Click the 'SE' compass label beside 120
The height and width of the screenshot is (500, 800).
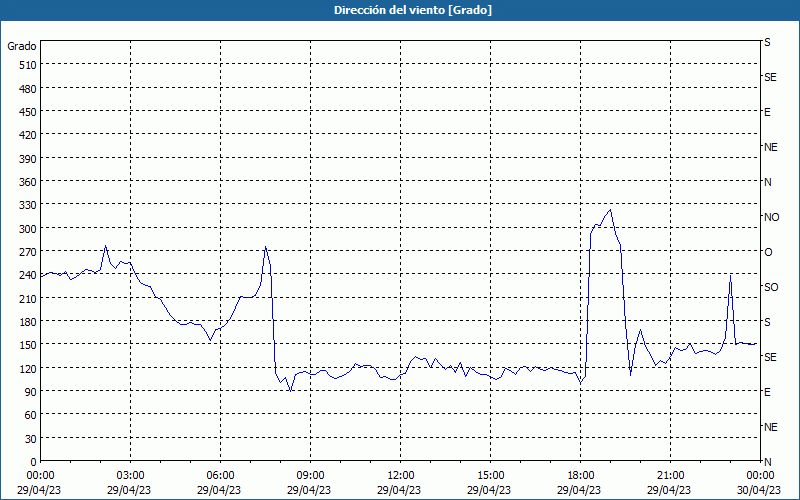(x=770, y=357)
